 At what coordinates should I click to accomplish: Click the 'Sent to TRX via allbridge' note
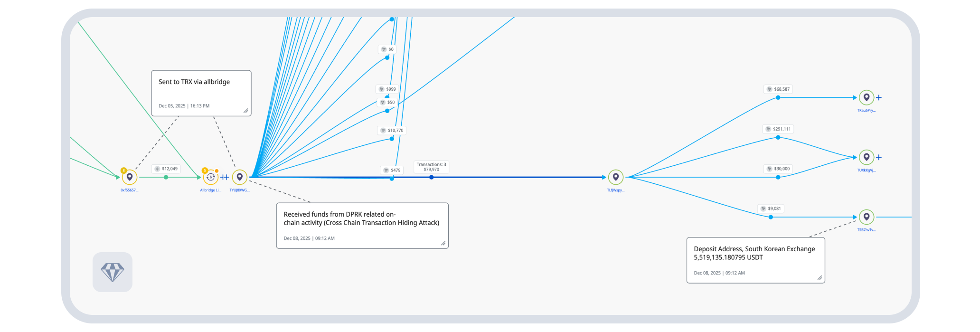[x=201, y=93]
